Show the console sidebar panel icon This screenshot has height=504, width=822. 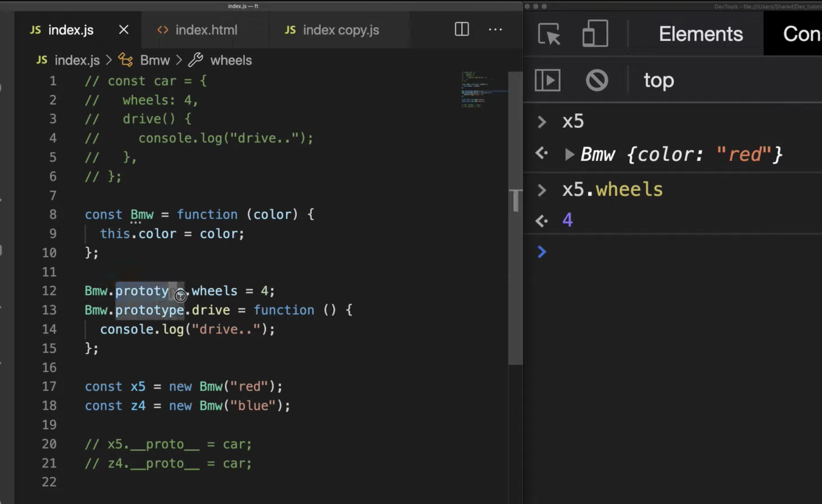(547, 80)
